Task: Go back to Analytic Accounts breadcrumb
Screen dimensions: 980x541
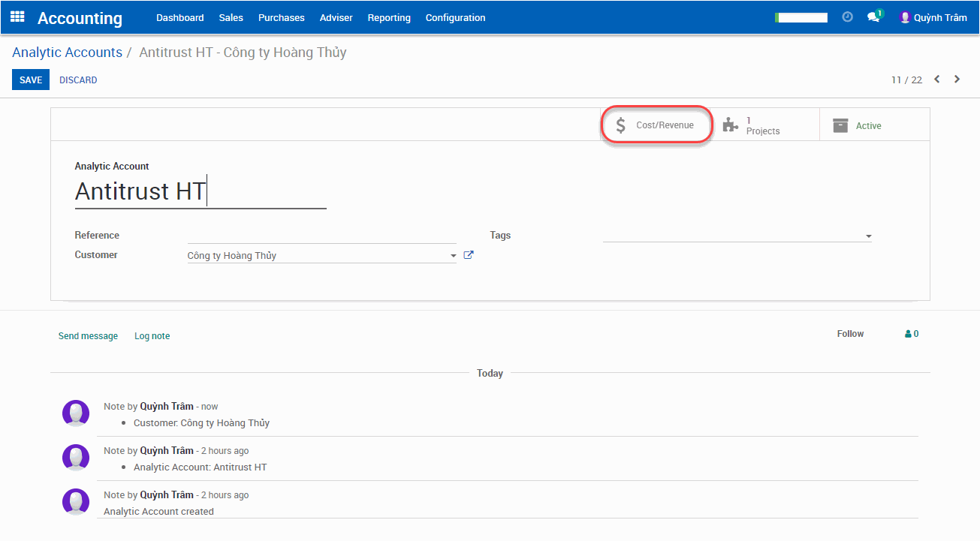Action: (x=67, y=53)
